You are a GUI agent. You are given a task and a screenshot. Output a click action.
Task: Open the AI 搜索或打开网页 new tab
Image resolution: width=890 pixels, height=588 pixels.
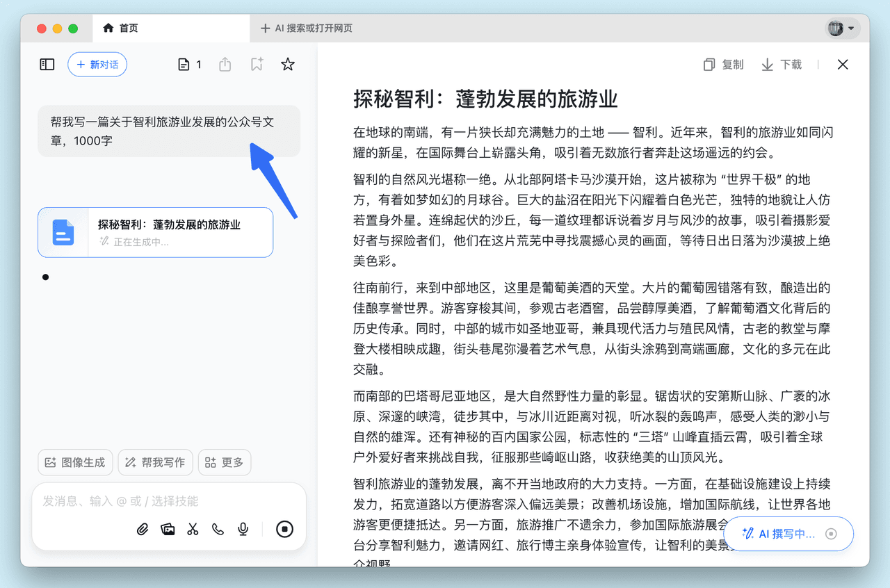coord(307,28)
